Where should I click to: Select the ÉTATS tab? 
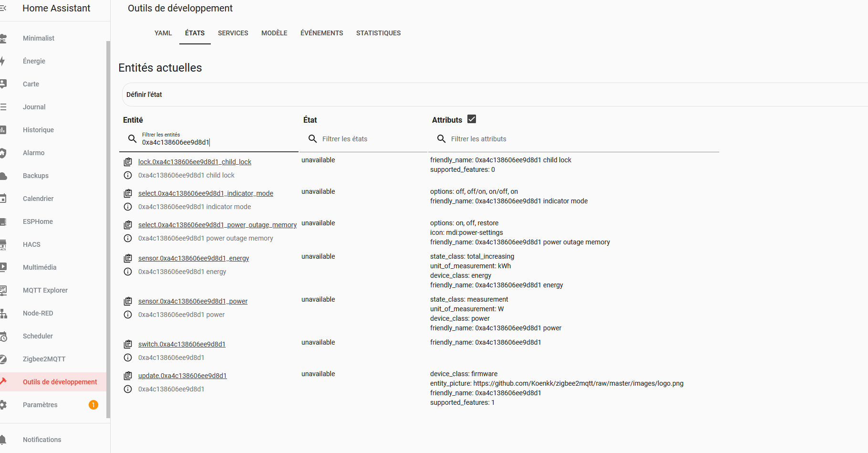point(195,33)
